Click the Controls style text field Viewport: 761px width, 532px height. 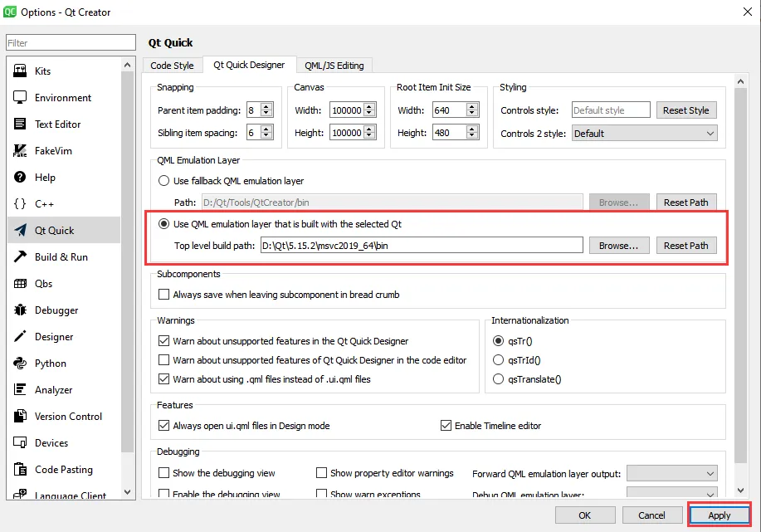[x=611, y=110]
